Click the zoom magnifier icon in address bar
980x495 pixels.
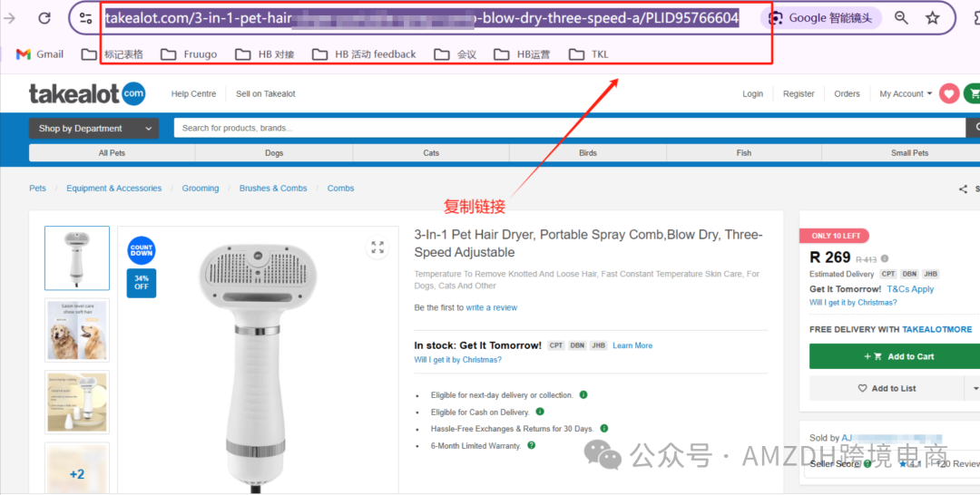click(901, 18)
